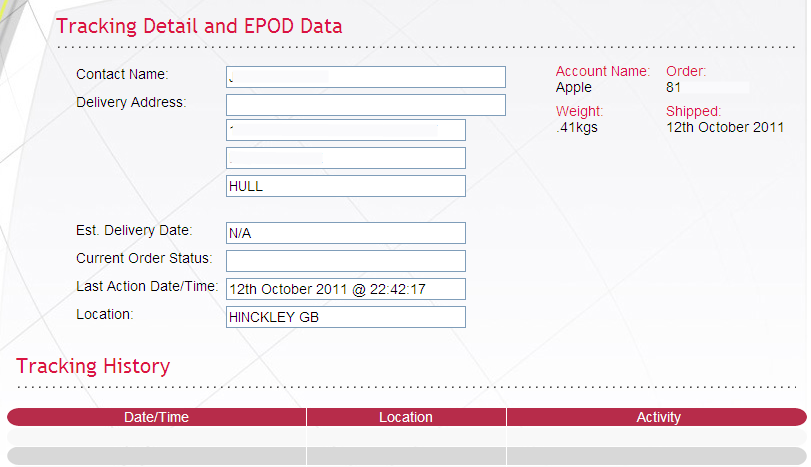Click the HULL address field
Image resolution: width=811 pixels, height=467 pixels.
[346, 186]
